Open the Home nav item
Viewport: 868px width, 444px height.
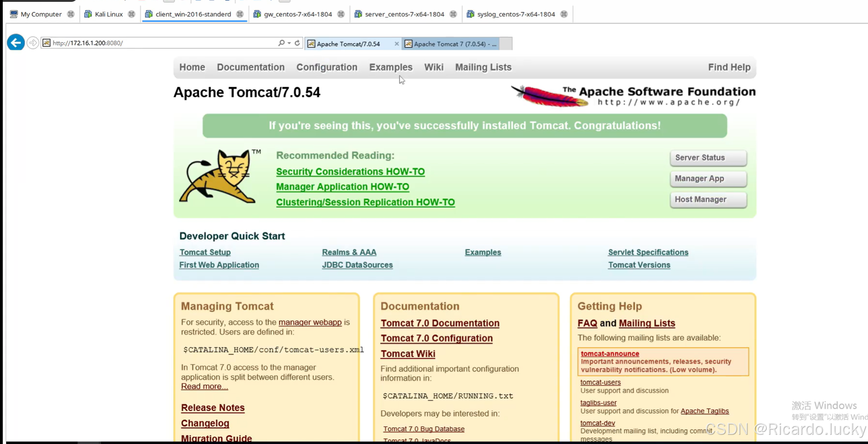tap(192, 67)
